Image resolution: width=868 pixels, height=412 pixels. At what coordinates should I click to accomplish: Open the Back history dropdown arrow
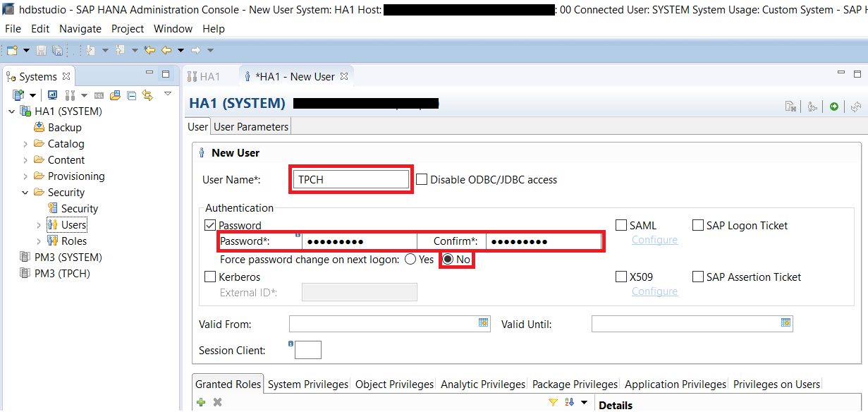(181, 50)
